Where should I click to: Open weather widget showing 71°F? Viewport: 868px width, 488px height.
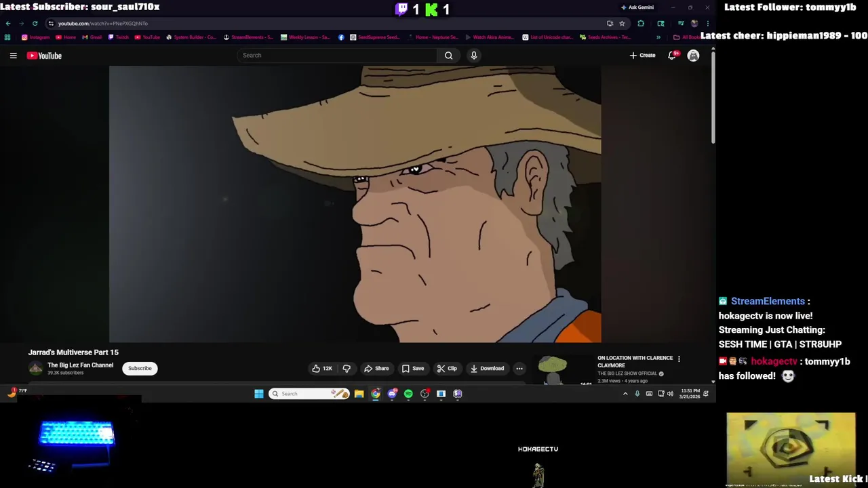click(x=17, y=391)
